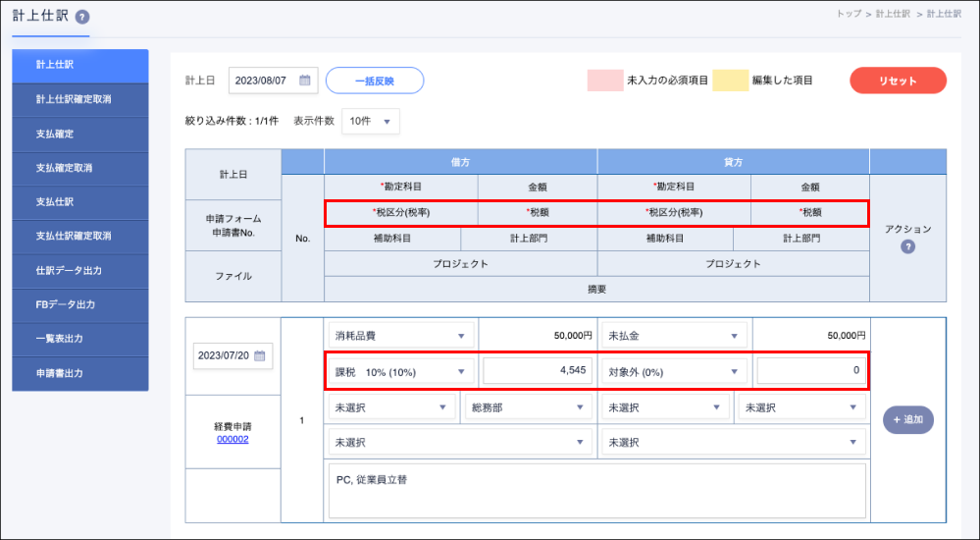Click the 摘要 text area PC, 従業員立替
The height and width of the screenshot is (540, 980).
pos(596,491)
